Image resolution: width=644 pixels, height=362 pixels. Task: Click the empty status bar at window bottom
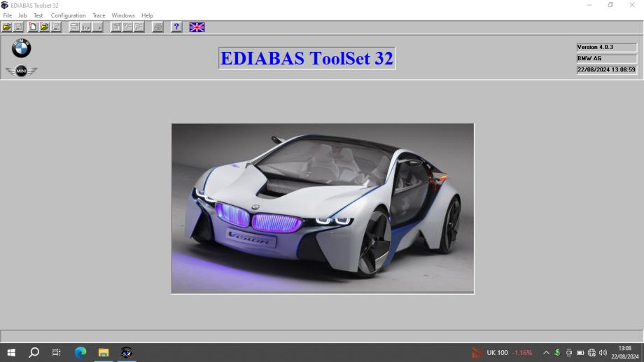pyautogui.click(x=322, y=335)
